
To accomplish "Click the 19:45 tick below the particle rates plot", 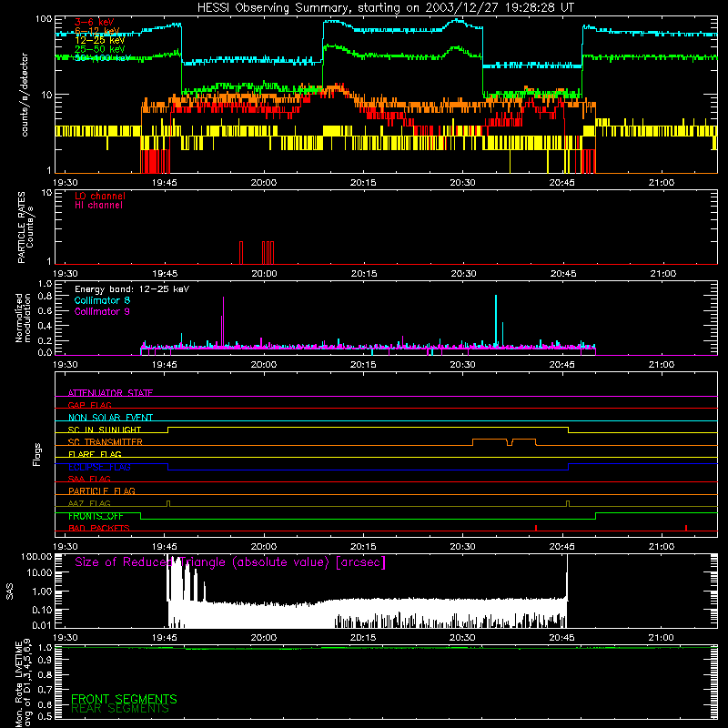I will 165,274.
